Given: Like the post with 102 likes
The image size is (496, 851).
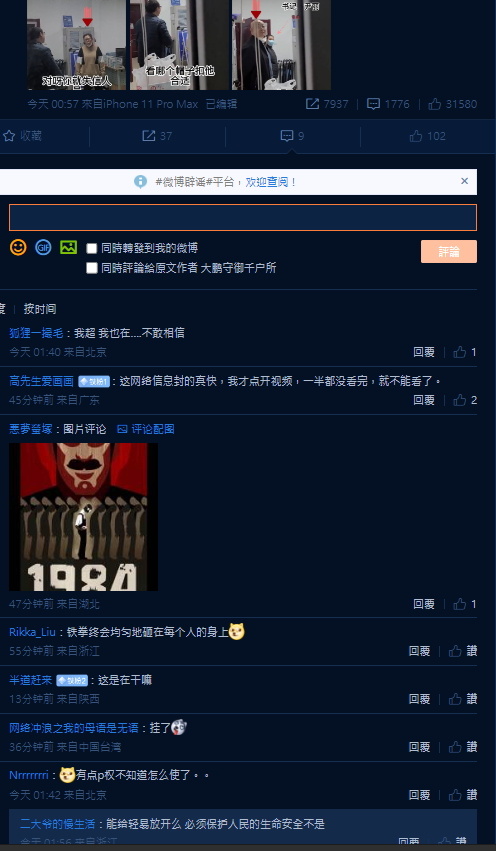Looking at the screenshot, I should click(x=428, y=136).
